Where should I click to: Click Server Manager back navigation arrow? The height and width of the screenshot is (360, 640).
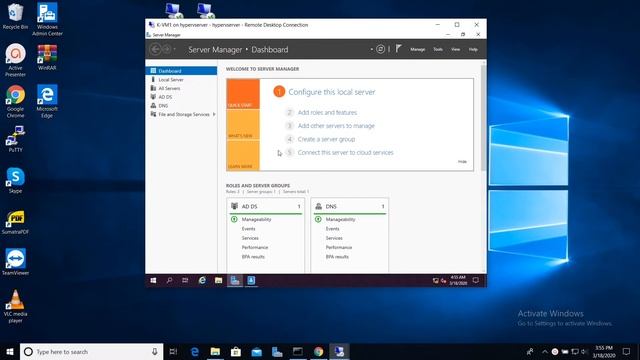(155, 49)
